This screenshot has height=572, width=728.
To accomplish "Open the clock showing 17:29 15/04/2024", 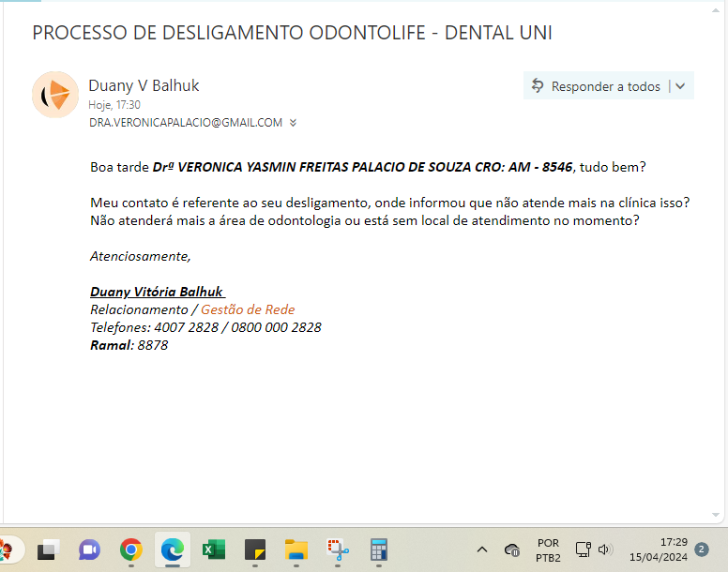I will (x=659, y=549).
